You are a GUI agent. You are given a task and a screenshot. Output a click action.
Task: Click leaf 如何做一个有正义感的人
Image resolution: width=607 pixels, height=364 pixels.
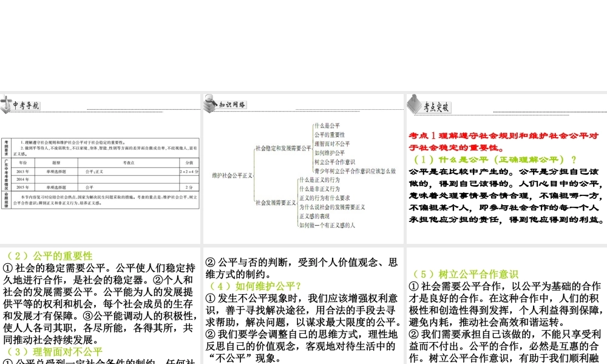tap(327, 225)
